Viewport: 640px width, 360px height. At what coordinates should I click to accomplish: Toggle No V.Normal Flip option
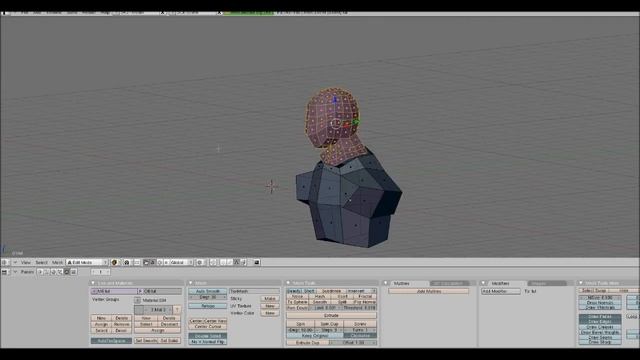click(x=207, y=342)
